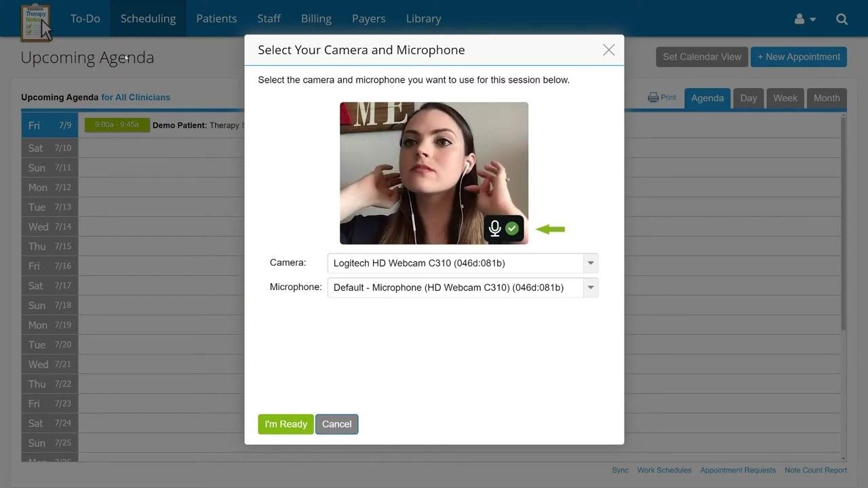Click the I'm Ready button
Screen dimensions: 868x488
click(x=285, y=424)
